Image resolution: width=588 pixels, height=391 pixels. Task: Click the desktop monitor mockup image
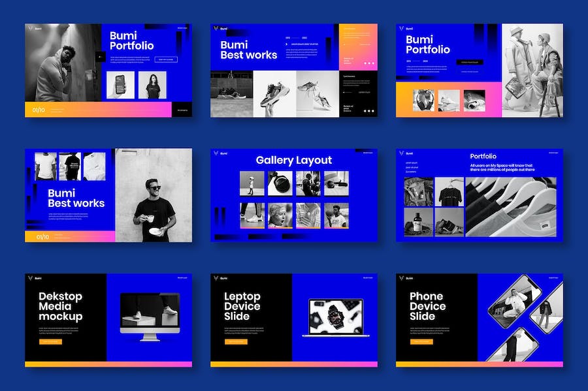(x=150, y=317)
